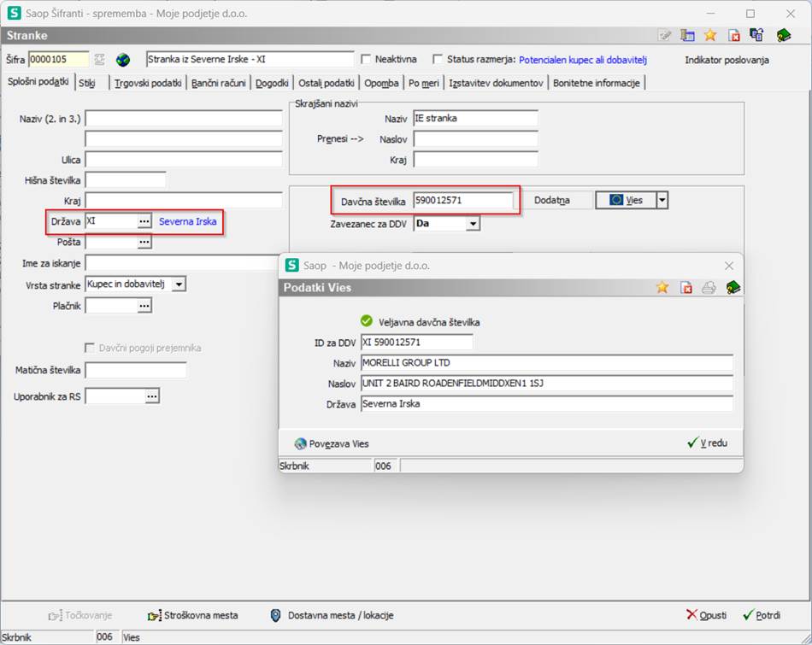This screenshot has height=645, width=812.
Task: Click the Naslov field with UNIT 2 BAIRD
Action: coord(547,383)
